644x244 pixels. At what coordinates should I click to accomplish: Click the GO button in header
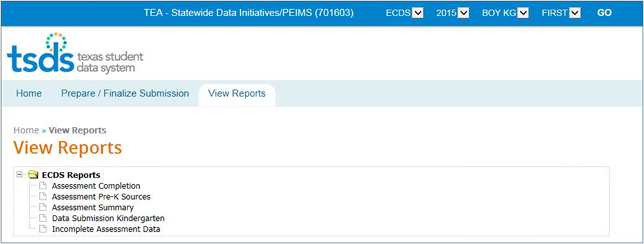tap(604, 13)
